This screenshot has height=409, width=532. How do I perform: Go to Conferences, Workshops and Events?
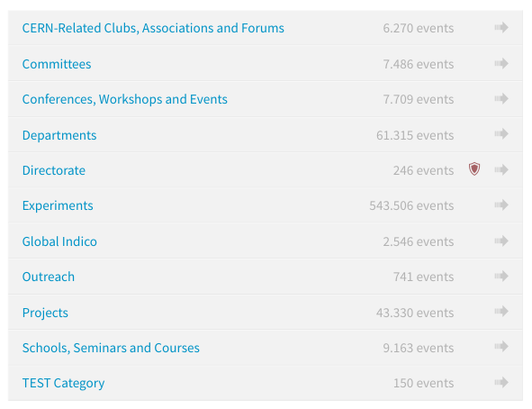tap(125, 99)
